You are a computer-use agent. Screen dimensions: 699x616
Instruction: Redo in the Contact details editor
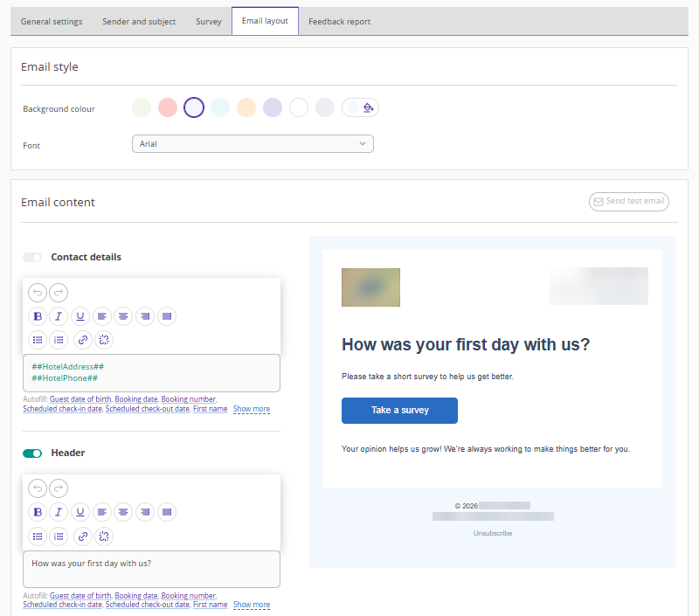pyautogui.click(x=59, y=293)
